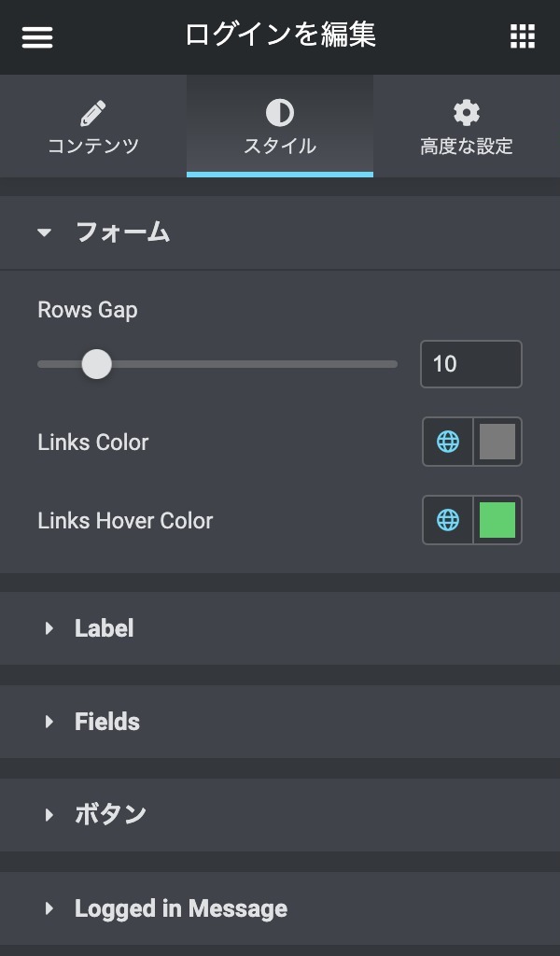Click globe icon beside Links Color

[448, 442]
